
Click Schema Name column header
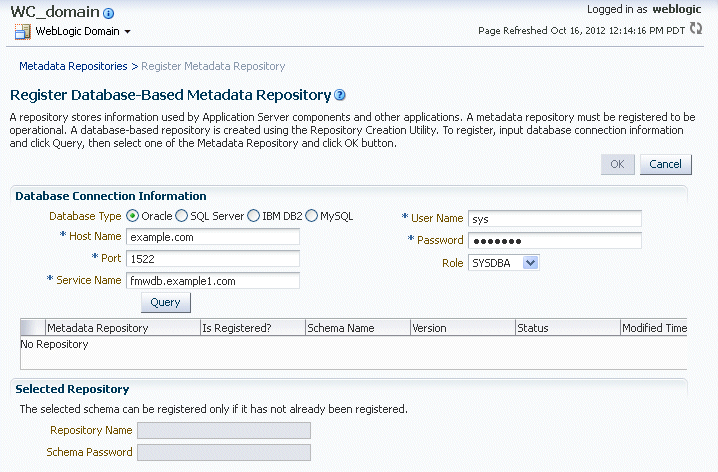(x=358, y=328)
